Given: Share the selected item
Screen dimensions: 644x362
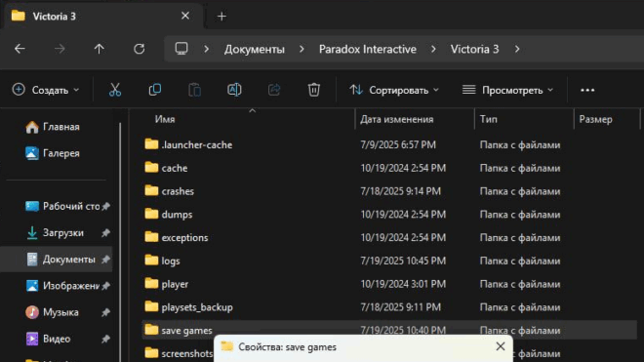Looking at the screenshot, I should tap(274, 90).
